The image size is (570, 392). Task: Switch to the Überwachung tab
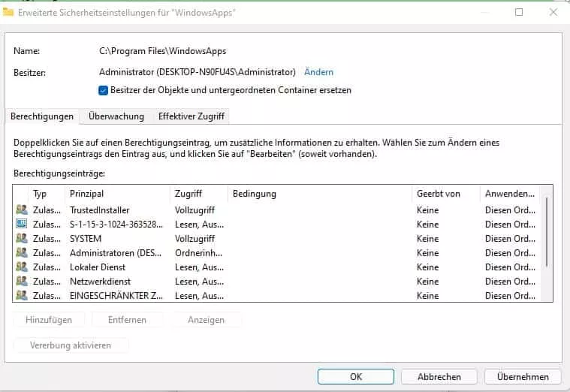[x=116, y=116]
